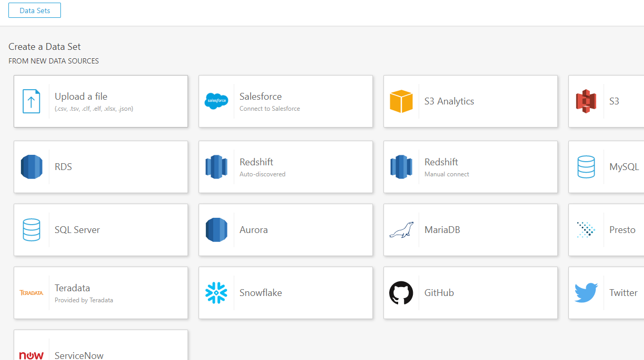Choose the 'SQL Server' label
Image resolution: width=644 pixels, height=360 pixels.
tap(77, 230)
